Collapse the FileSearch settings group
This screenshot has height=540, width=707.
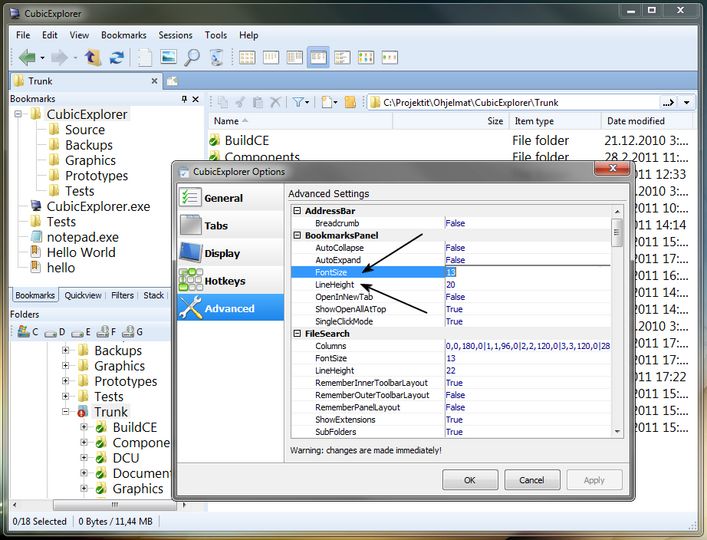click(x=297, y=334)
